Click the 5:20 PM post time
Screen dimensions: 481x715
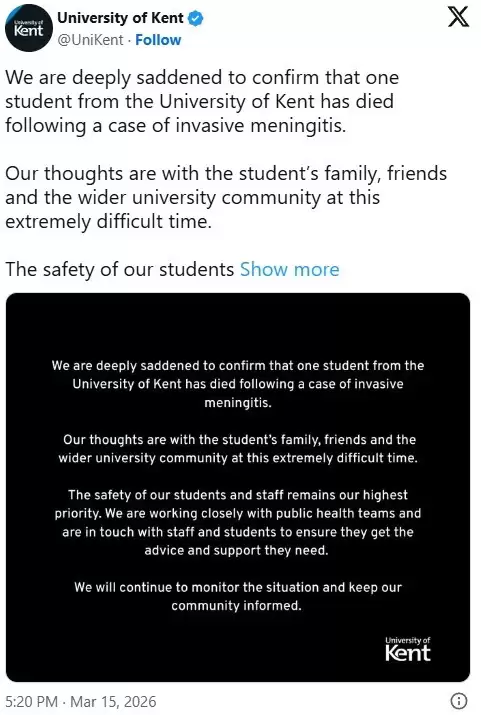[31, 701]
